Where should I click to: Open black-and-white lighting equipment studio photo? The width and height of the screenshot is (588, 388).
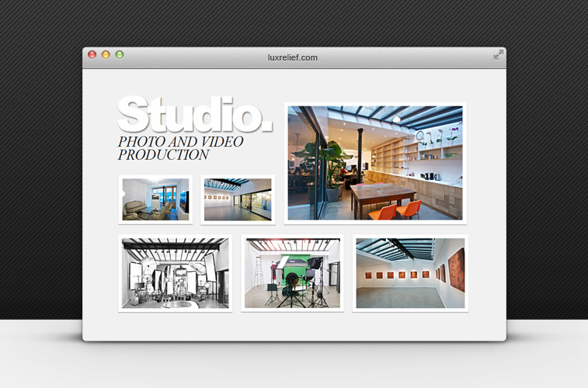[x=175, y=273]
